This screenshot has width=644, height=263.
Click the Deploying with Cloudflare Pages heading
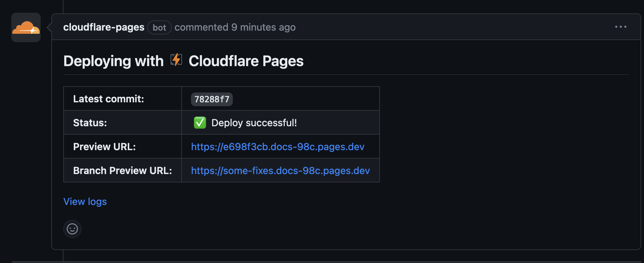[x=183, y=61]
